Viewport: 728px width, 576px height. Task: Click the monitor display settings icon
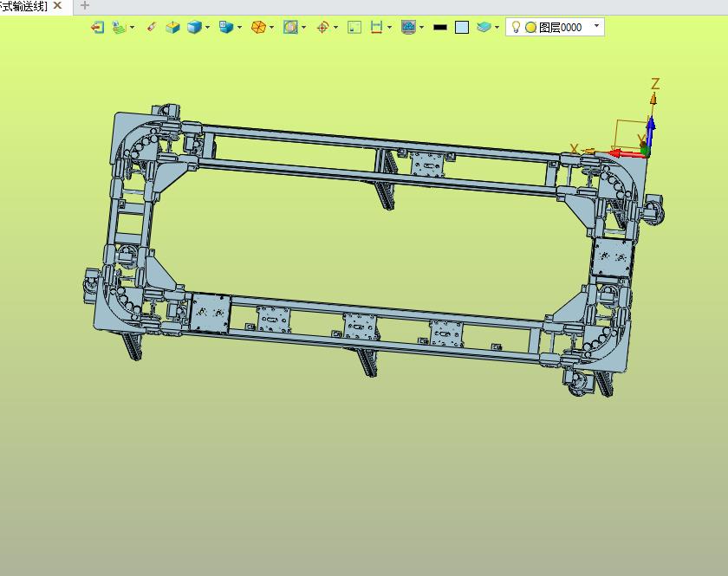408,28
